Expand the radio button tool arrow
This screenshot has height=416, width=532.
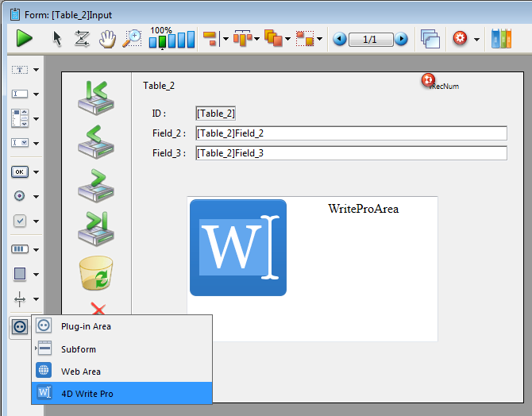pyautogui.click(x=36, y=196)
